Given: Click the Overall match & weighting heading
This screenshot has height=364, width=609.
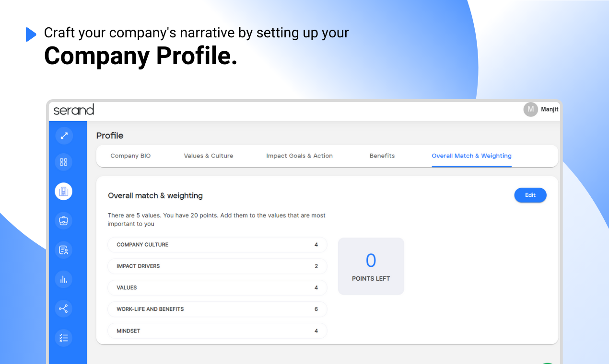Looking at the screenshot, I should 155,195.
